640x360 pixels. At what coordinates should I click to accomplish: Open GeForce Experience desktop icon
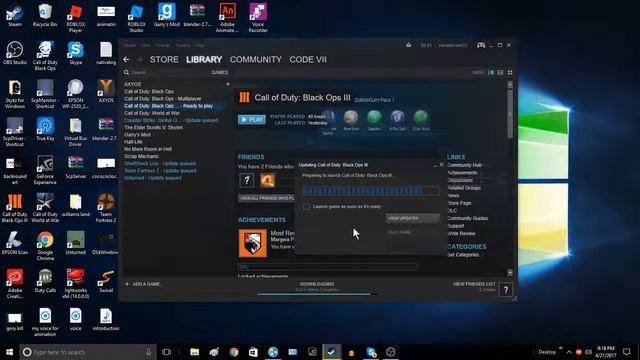[x=45, y=170]
